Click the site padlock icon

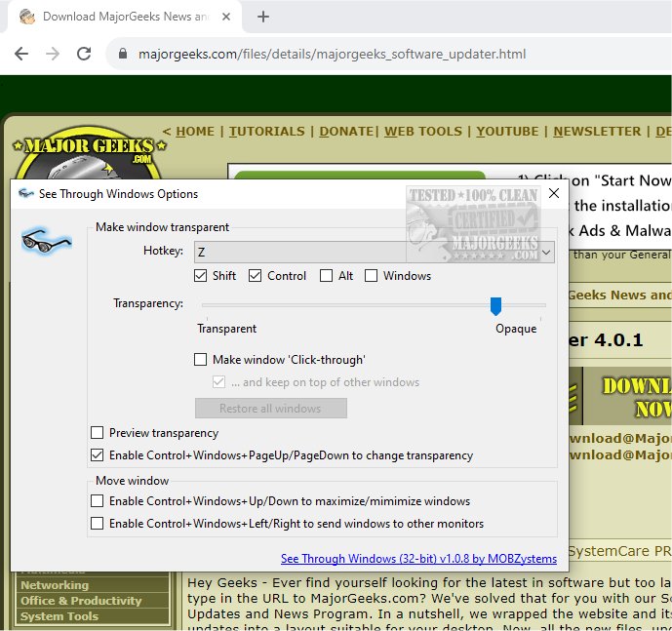click(121, 54)
